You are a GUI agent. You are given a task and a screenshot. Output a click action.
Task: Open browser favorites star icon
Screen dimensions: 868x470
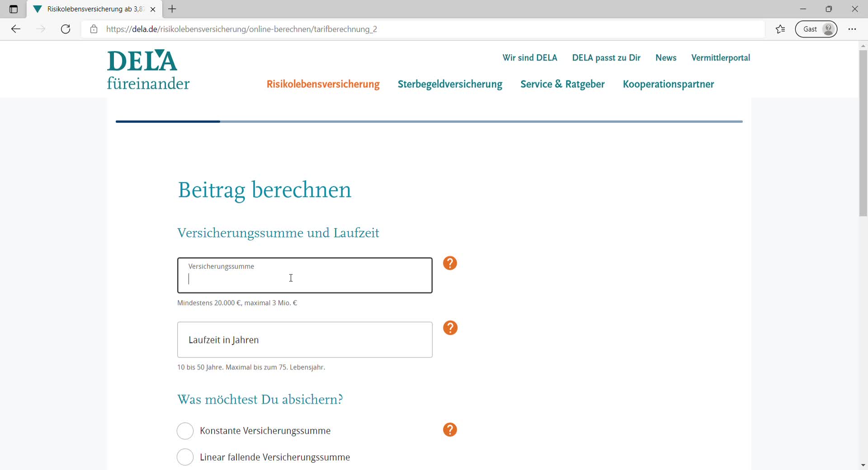pos(780,29)
